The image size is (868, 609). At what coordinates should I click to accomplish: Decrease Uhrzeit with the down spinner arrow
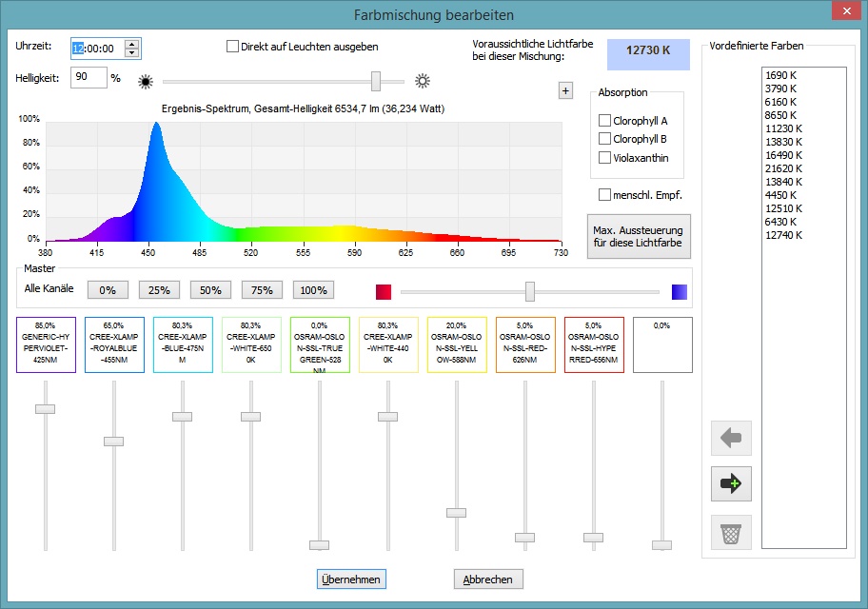pyautogui.click(x=131, y=52)
